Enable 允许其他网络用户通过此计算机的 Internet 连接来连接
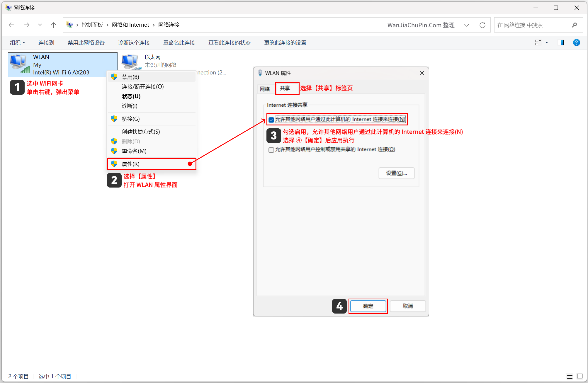 click(271, 119)
